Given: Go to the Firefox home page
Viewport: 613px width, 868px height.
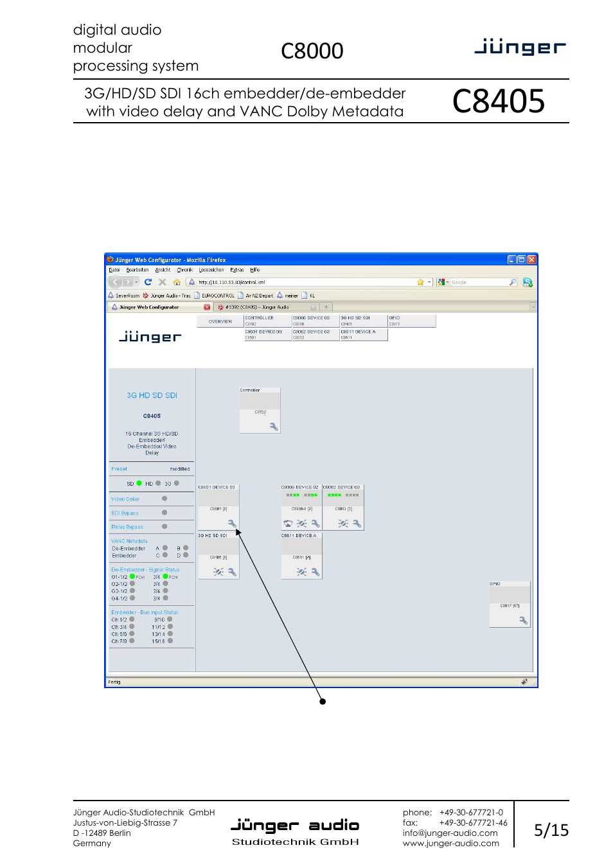Looking at the screenshot, I should (177, 282).
